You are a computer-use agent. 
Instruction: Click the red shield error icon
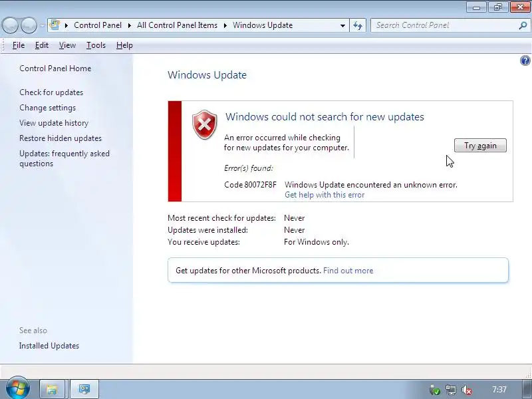tap(205, 124)
